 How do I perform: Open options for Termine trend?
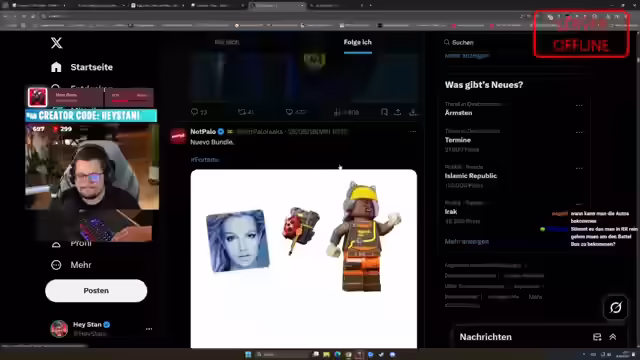coord(579,132)
